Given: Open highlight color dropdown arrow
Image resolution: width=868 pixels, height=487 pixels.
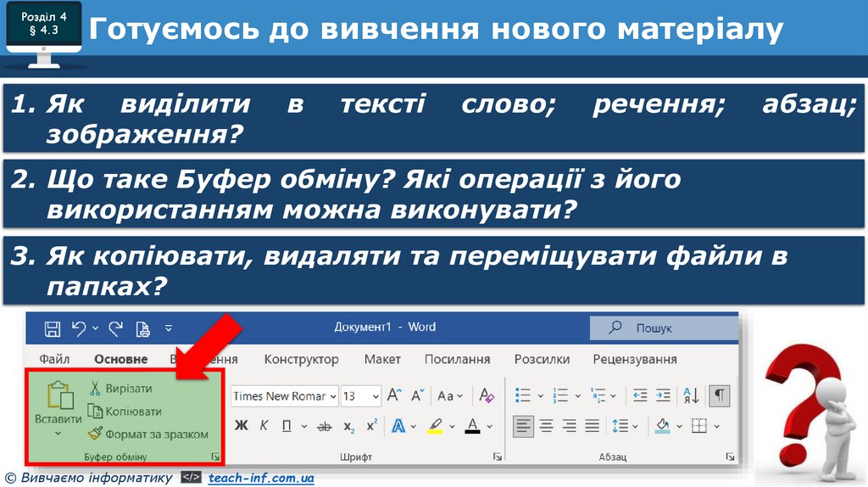Looking at the screenshot, I should tap(453, 426).
